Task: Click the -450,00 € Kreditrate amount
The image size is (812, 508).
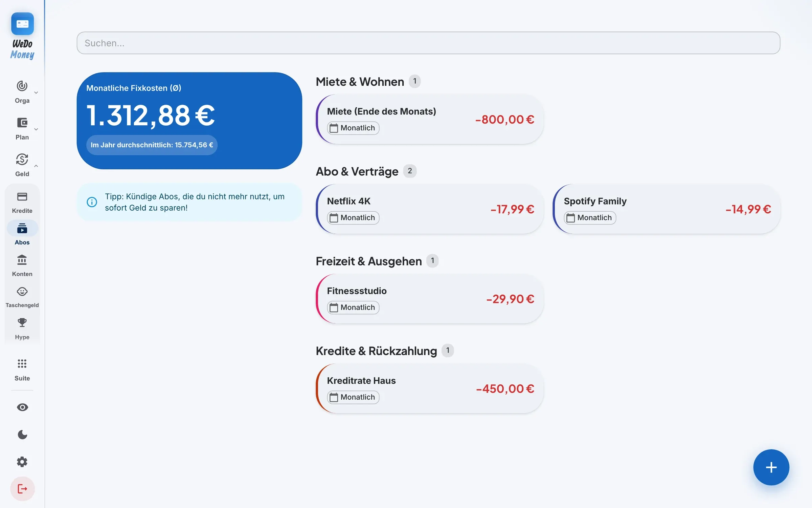Action: [505, 389]
